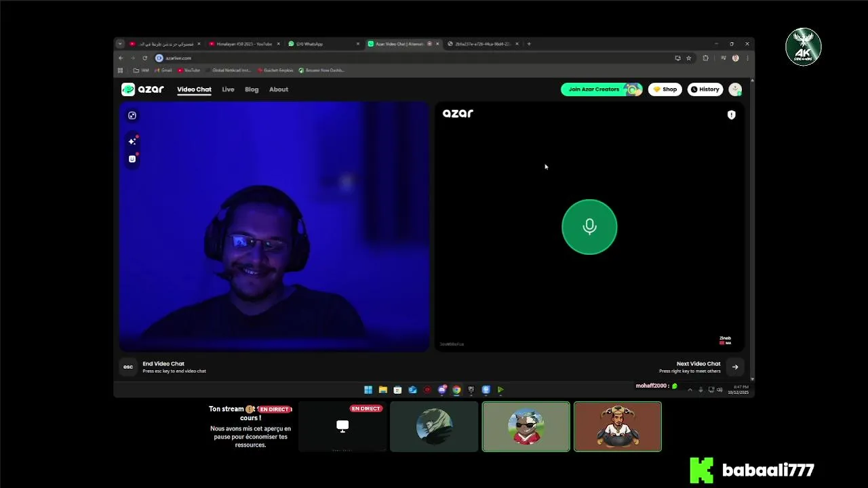Open the Chrome three-dot menu
Viewport: 868px width, 488px height.
[747, 58]
